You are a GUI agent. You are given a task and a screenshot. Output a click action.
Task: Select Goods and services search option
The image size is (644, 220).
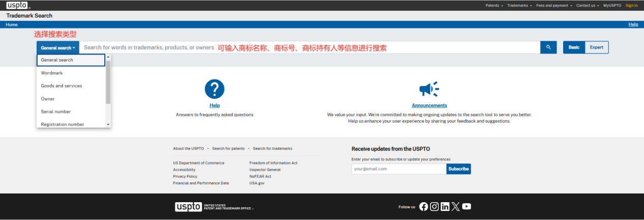coord(71,86)
